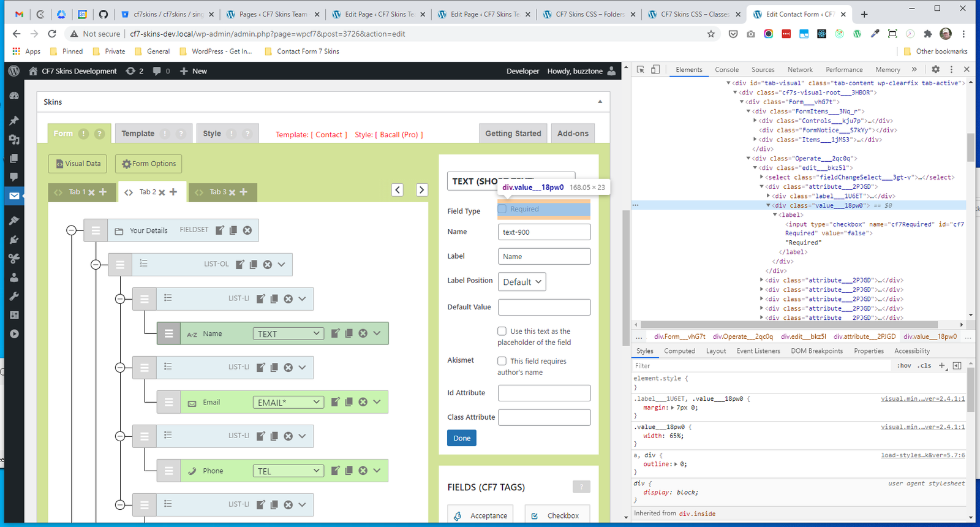
Task: Open the Label Position dropdown
Action: coord(522,282)
